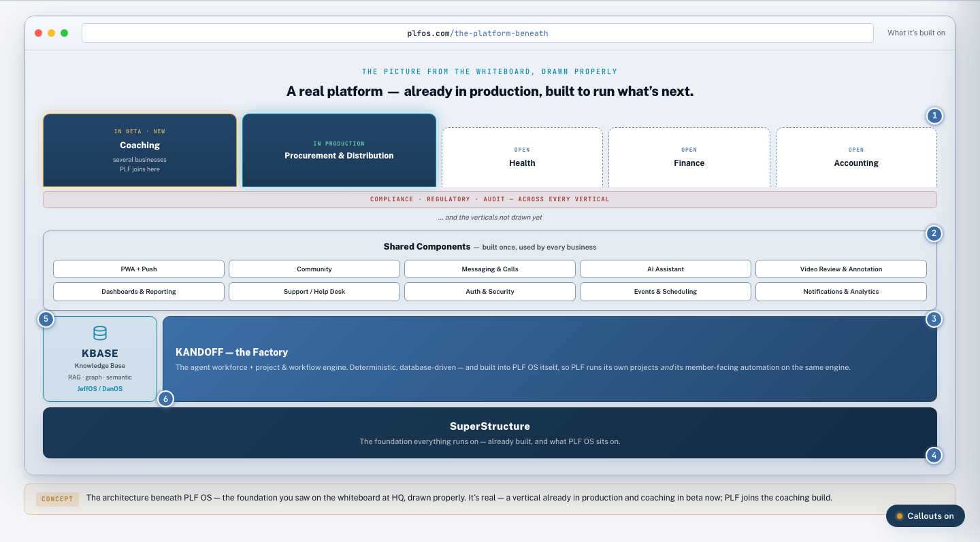Image resolution: width=980 pixels, height=542 pixels.
Task: Click the "PLF joins here" text
Action: point(140,169)
